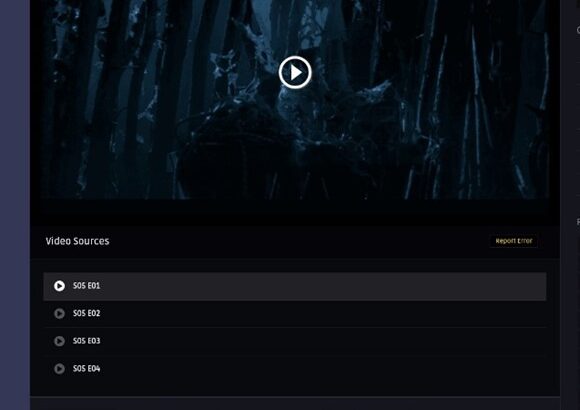Load the S05 E04 episode label
Screen dimensions: 580x410
87,369
